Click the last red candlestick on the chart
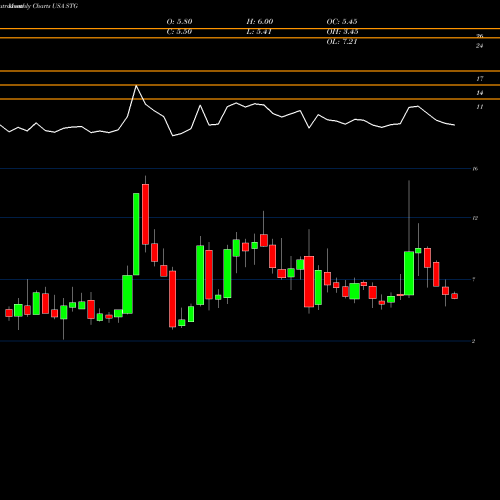The width and height of the screenshot is (500, 500). (x=455, y=296)
